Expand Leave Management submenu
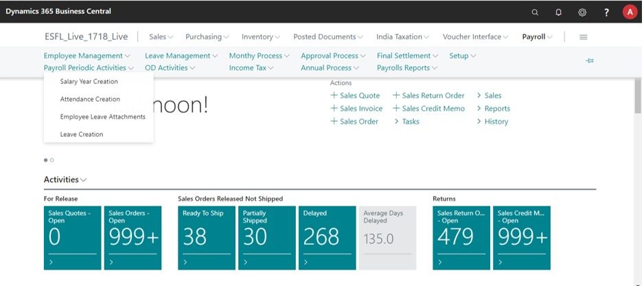 click(x=181, y=56)
